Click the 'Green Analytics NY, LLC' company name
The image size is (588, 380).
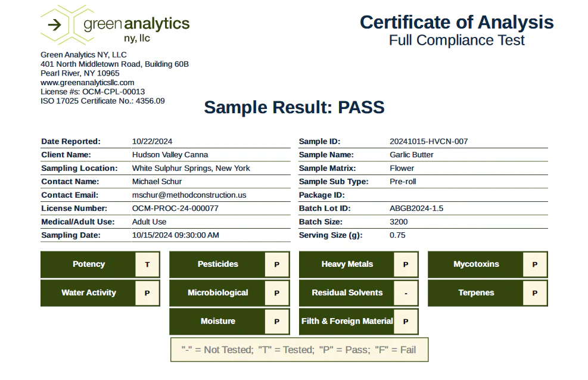tap(83, 55)
